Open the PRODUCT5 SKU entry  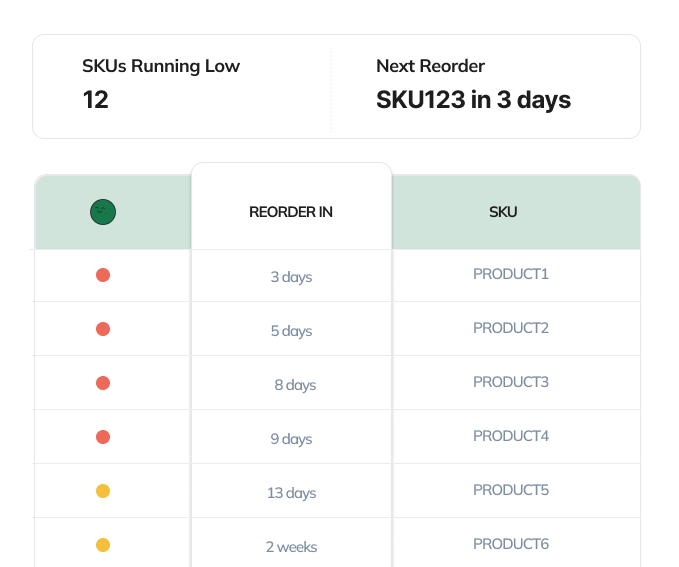point(511,490)
